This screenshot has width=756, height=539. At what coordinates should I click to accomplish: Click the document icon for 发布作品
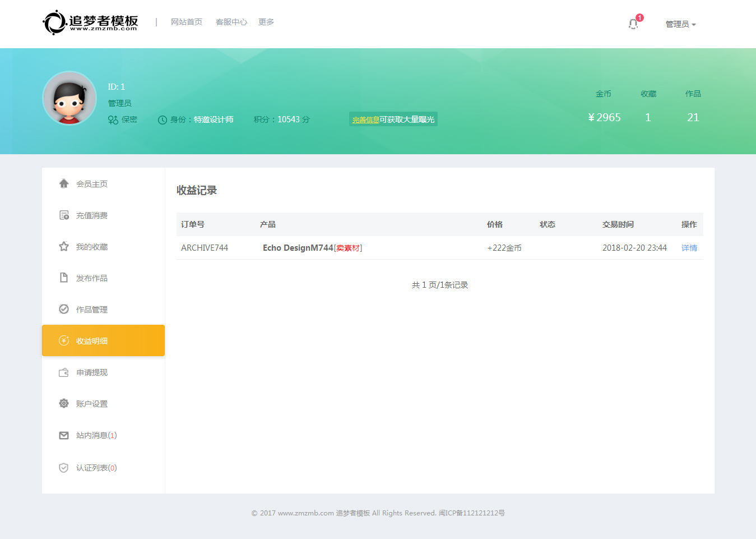coord(64,278)
